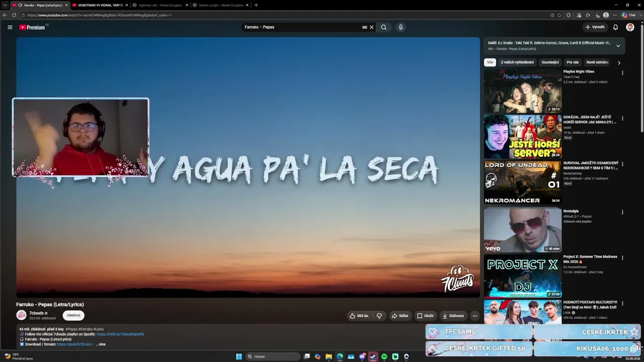This screenshot has width=644, height=362.
Task: Open a new browser tab
Action: [256, 5]
